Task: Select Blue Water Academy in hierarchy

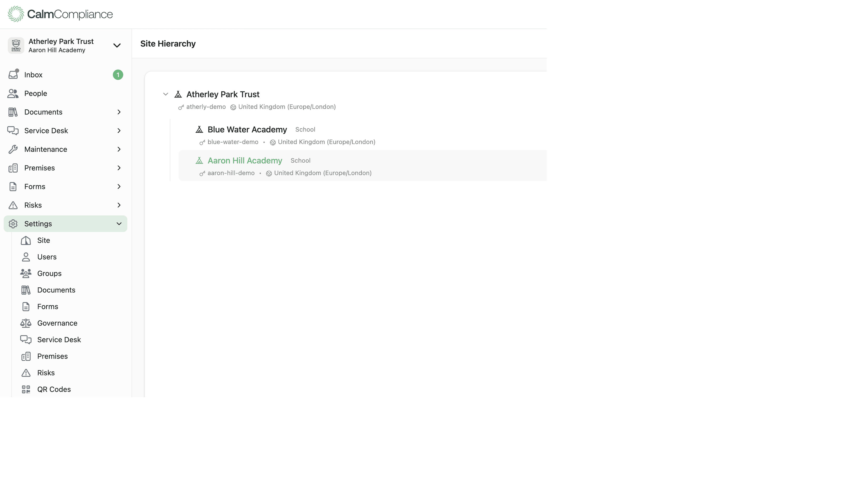Action: point(247,129)
